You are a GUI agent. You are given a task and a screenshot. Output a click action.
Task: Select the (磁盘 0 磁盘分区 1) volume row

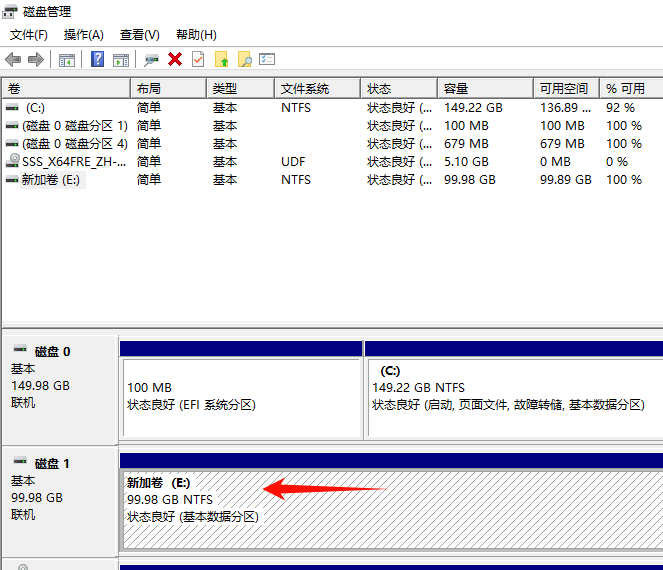333,126
